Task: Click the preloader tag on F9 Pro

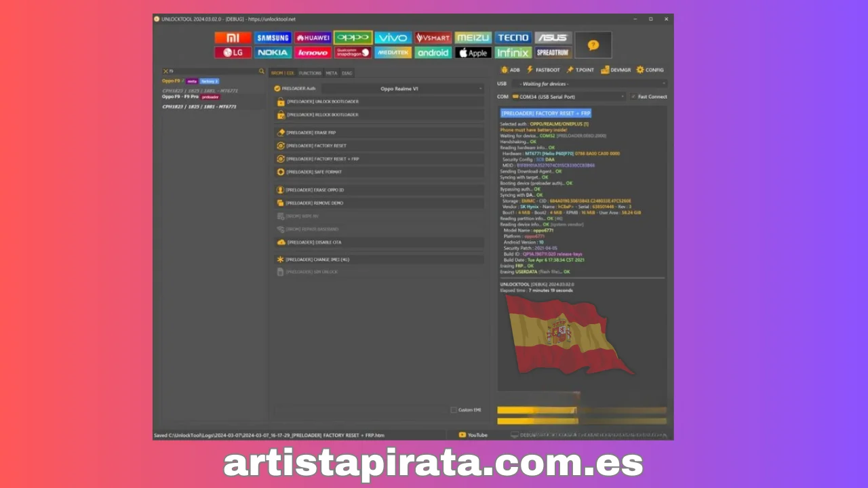Action: click(x=210, y=97)
